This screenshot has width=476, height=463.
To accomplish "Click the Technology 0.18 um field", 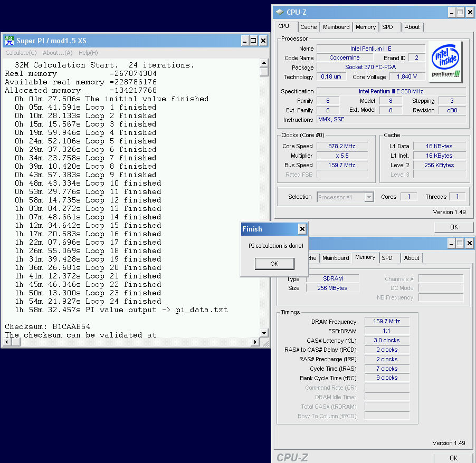I will (331, 76).
